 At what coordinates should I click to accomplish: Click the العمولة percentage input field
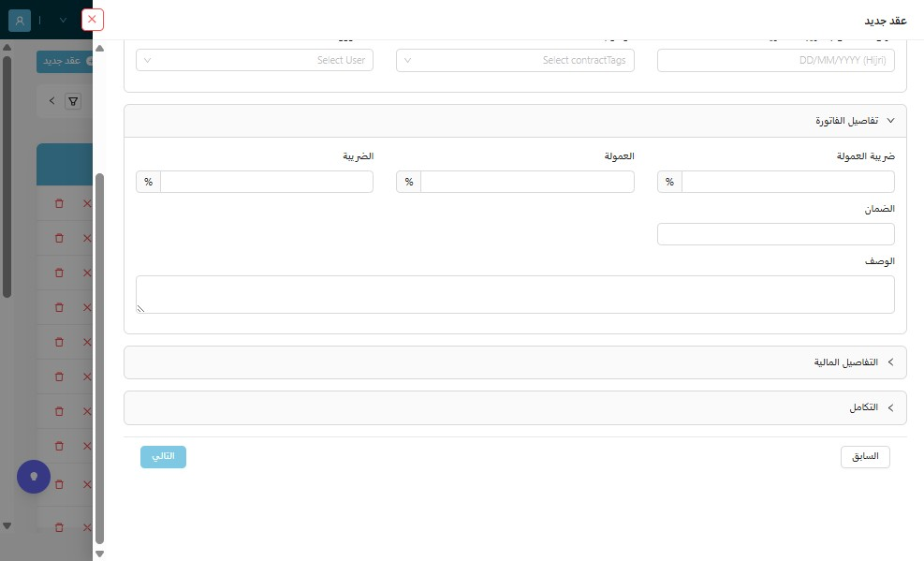[x=527, y=182]
